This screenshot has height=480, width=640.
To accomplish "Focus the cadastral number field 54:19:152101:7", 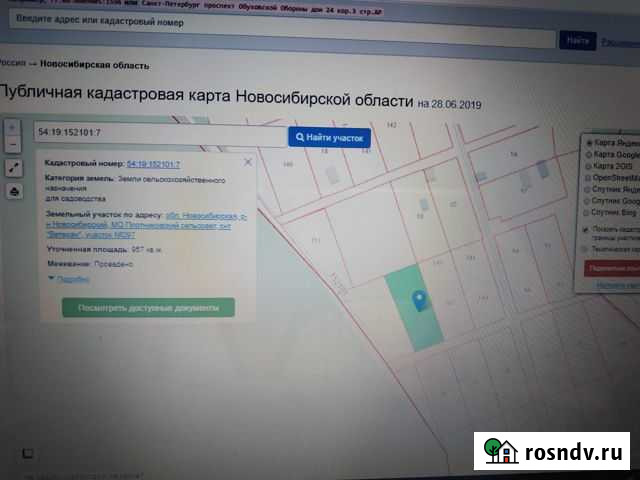I will tap(160, 133).
